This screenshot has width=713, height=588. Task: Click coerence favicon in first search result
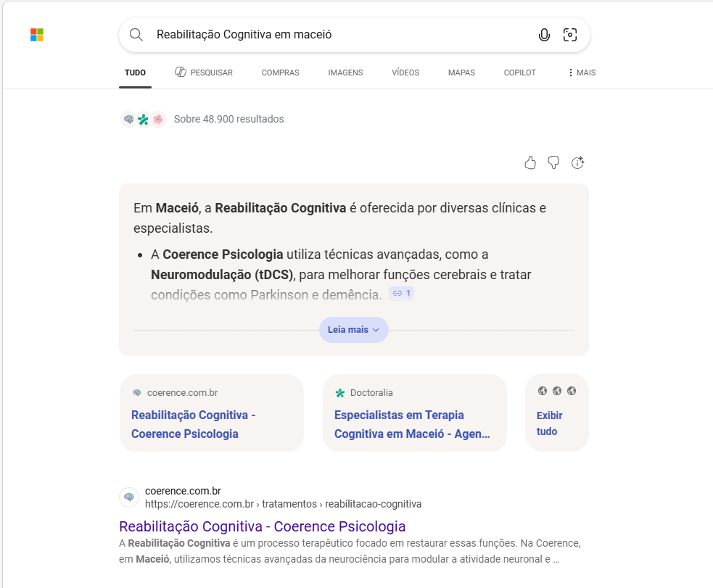[x=129, y=497]
